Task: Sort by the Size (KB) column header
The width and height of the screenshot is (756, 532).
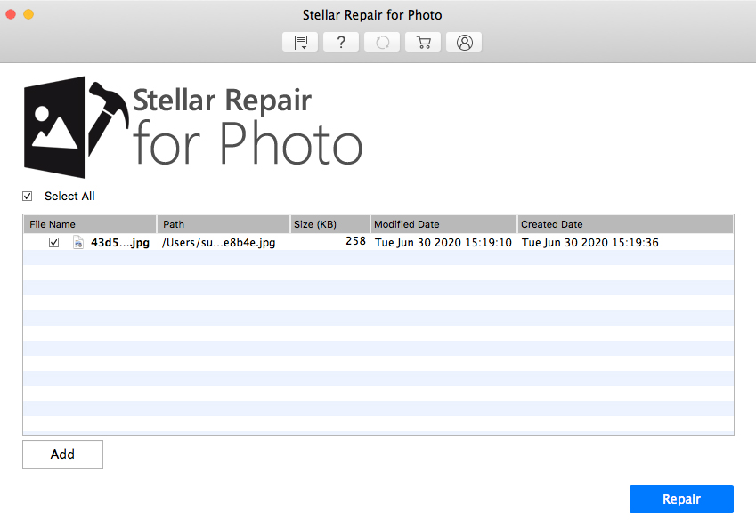Action: pos(329,224)
